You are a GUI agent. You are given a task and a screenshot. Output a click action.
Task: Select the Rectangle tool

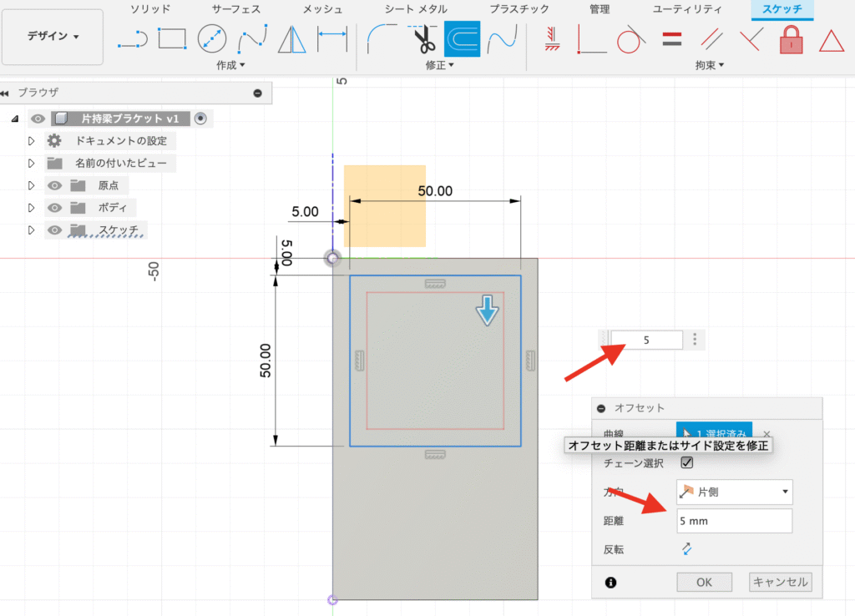click(172, 39)
